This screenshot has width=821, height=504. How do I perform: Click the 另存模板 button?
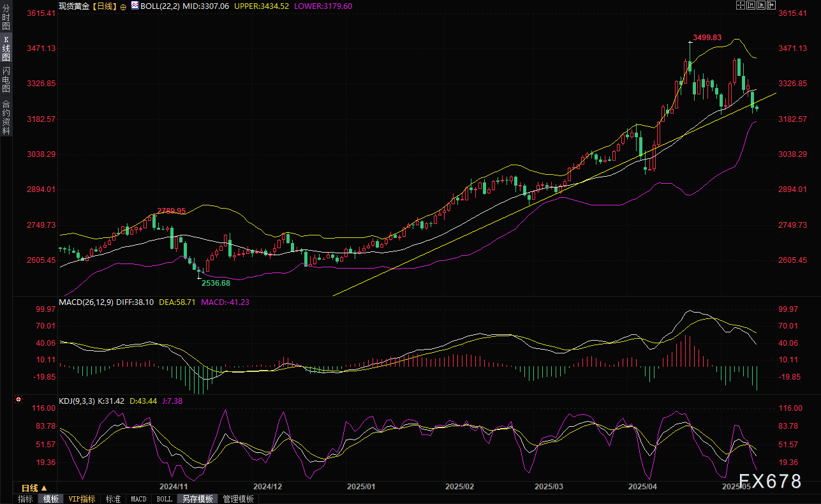point(197,499)
